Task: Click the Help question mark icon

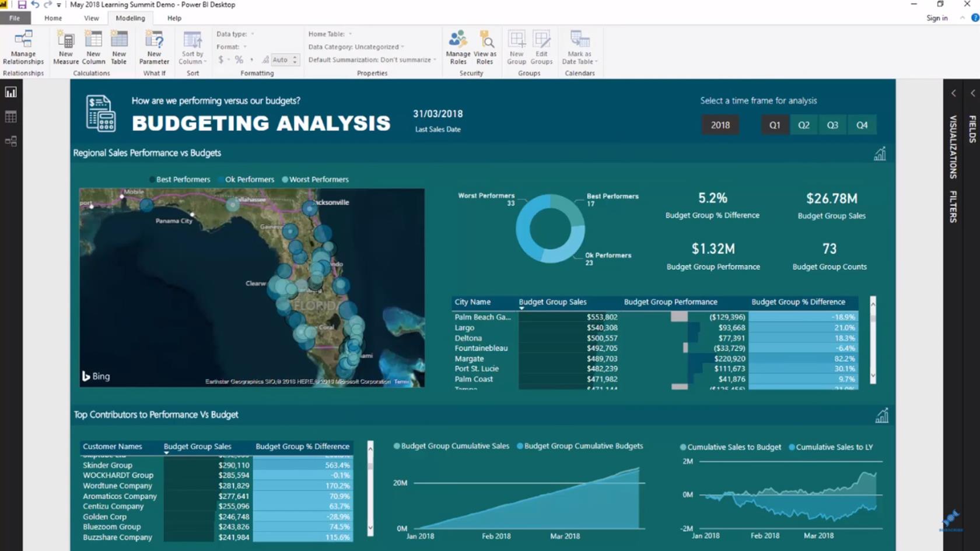Action: coord(975,18)
